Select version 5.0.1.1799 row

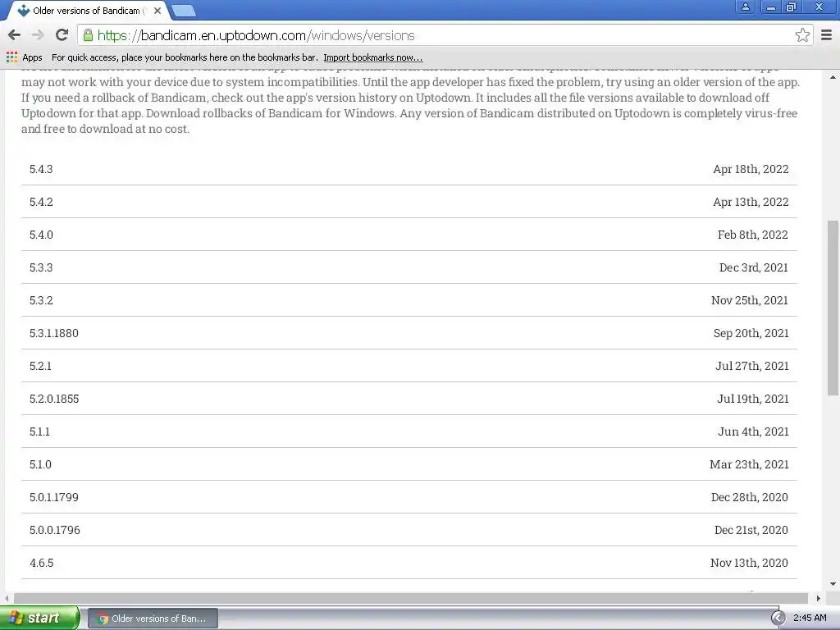[409, 497]
